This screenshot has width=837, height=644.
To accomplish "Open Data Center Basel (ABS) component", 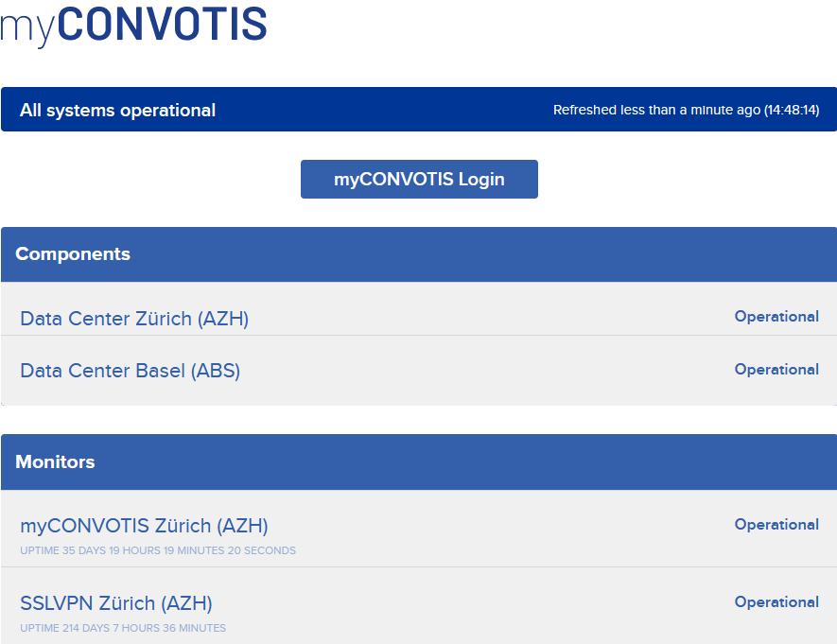I will coord(130,371).
